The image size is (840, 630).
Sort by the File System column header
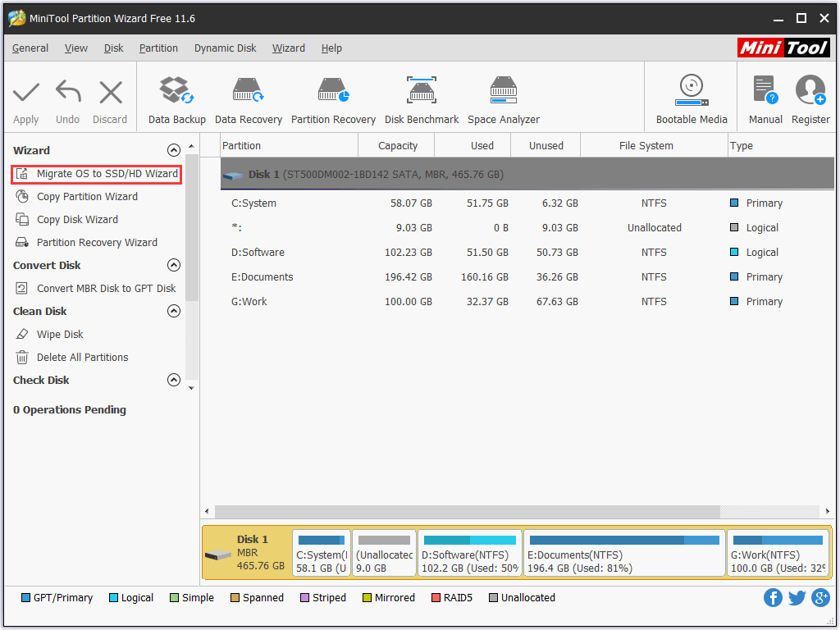[x=654, y=146]
